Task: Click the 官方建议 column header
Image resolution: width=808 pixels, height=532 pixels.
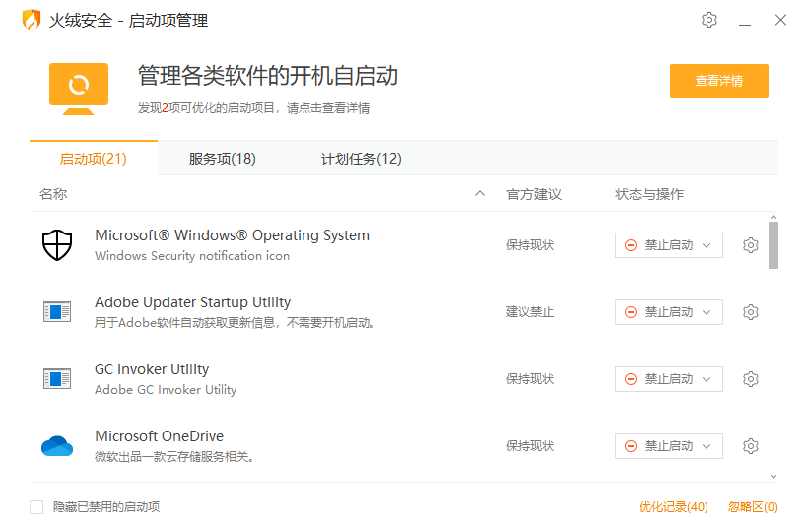Action: point(534,194)
